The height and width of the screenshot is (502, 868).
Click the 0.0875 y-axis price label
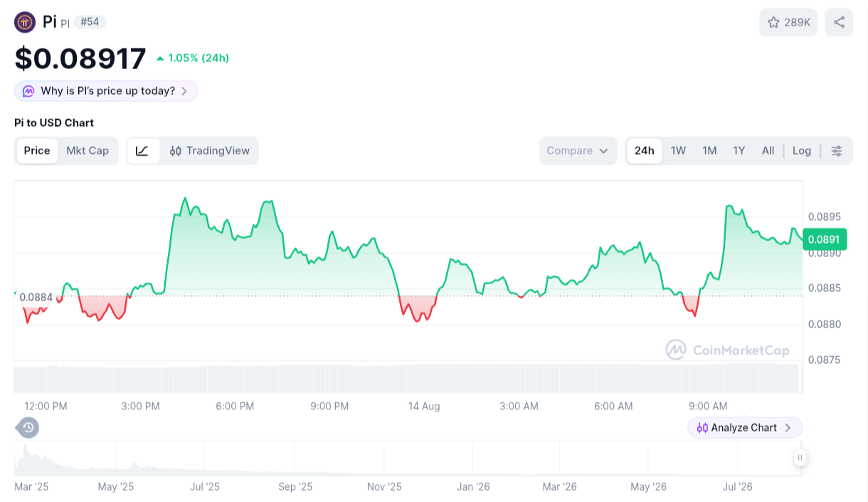point(825,360)
